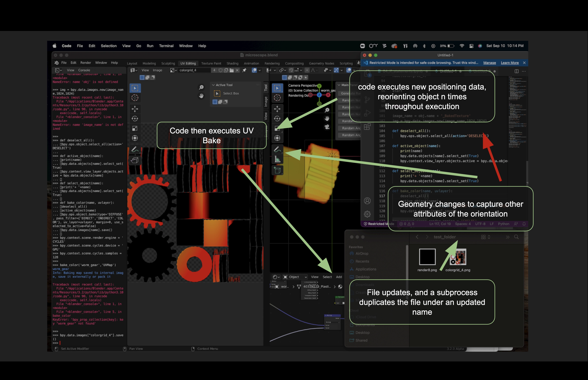The image size is (588, 380).
Task: Click the blue Z axis on the viewport gizmo
Action: point(319,95)
